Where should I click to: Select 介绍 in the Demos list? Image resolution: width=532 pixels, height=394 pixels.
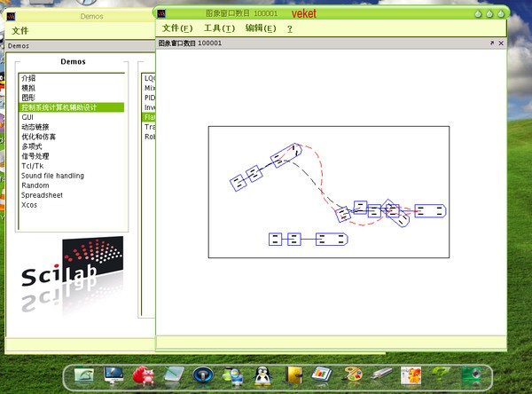point(71,78)
